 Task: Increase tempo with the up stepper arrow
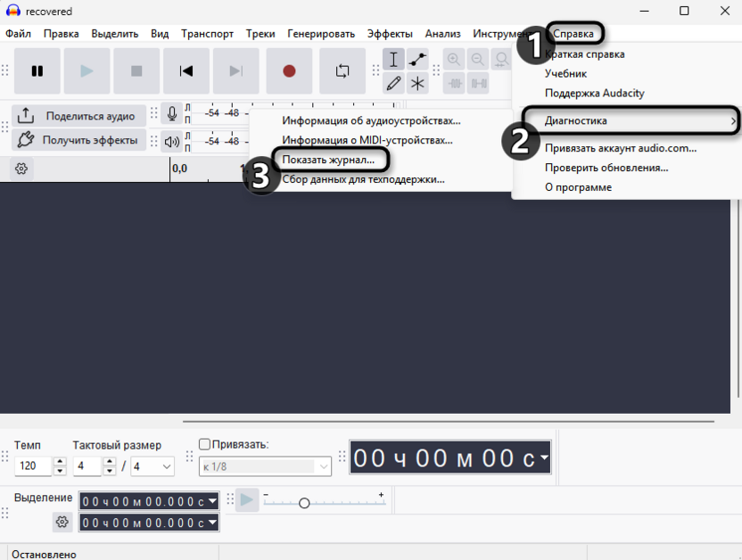click(x=60, y=462)
